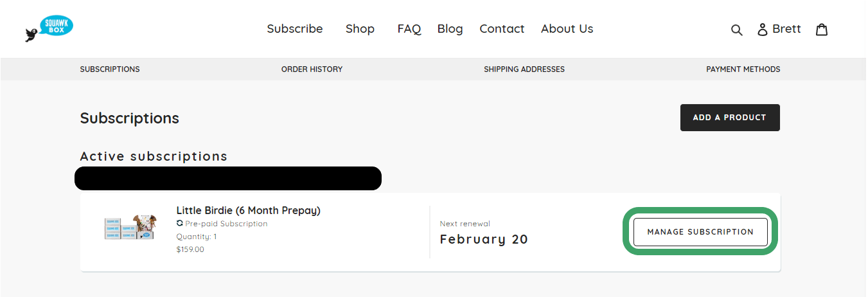Select the Subscriptions account tab
868x297 pixels.
[x=110, y=69]
